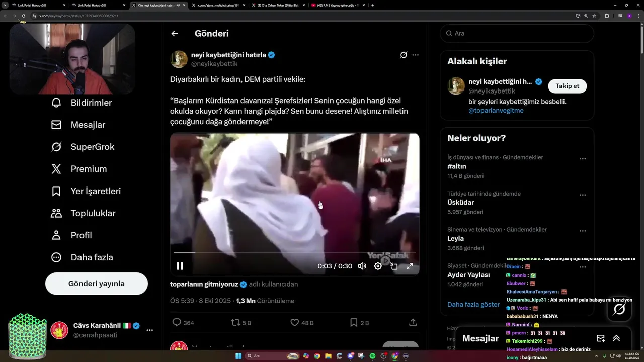Open SuperGrok in the sidebar
This screenshot has width=644, height=362.
pyautogui.click(x=83, y=147)
